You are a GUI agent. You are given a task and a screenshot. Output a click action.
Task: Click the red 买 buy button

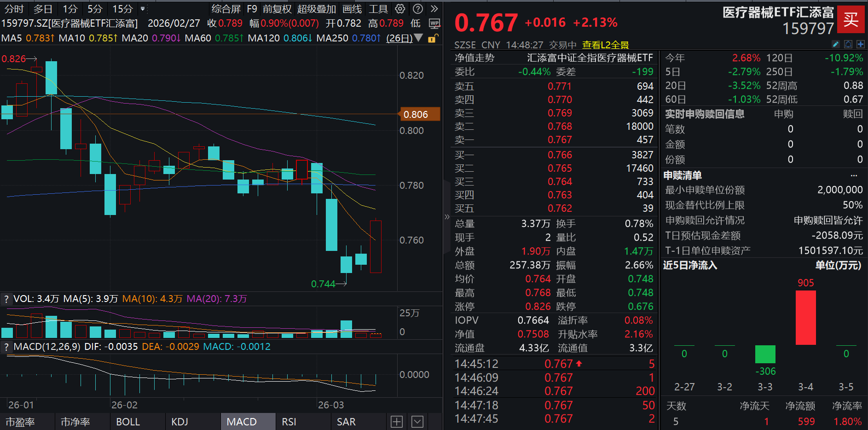(x=851, y=19)
